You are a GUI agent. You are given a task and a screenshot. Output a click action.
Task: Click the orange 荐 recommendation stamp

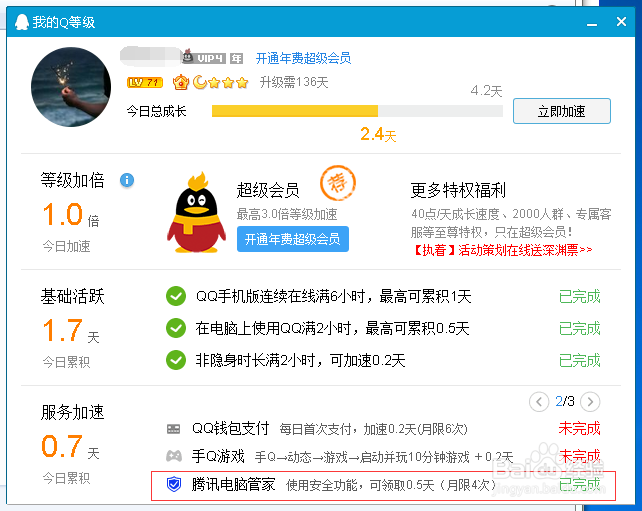[338, 183]
